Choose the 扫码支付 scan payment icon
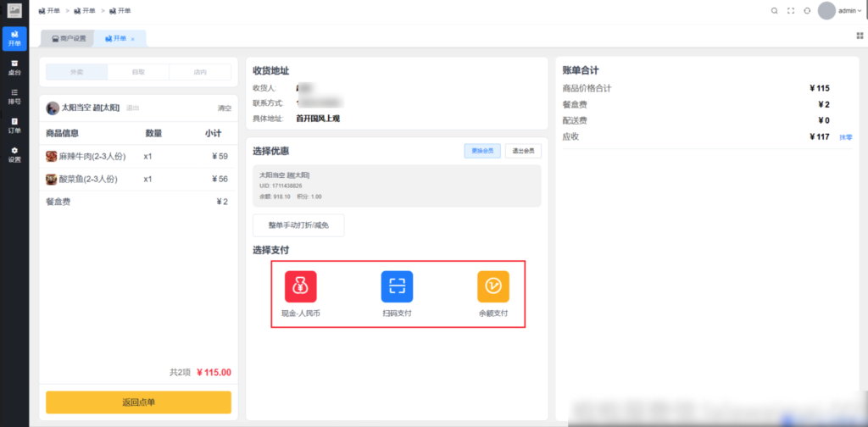Screen dimensions: 868x427 (x=397, y=286)
